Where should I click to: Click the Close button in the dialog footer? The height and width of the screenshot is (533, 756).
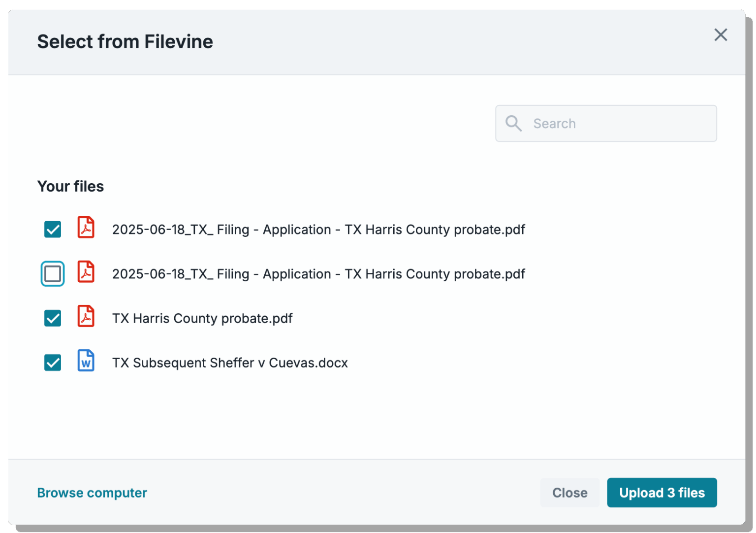click(569, 493)
